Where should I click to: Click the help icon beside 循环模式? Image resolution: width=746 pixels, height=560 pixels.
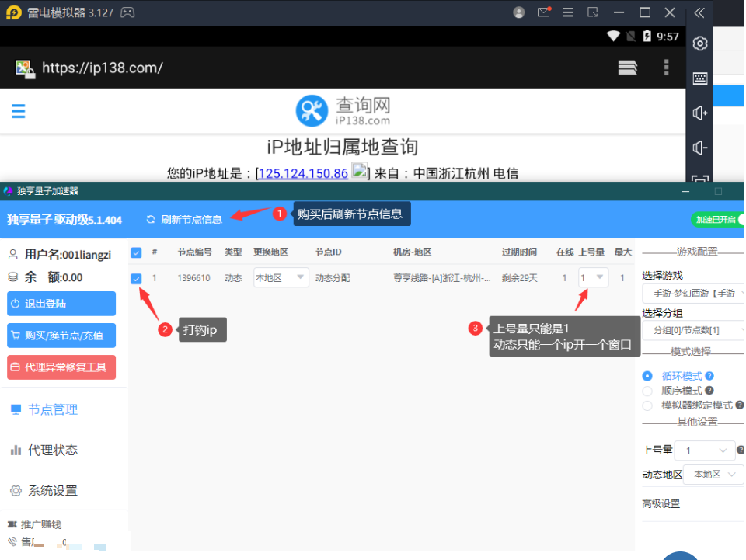(x=709, y=376)
